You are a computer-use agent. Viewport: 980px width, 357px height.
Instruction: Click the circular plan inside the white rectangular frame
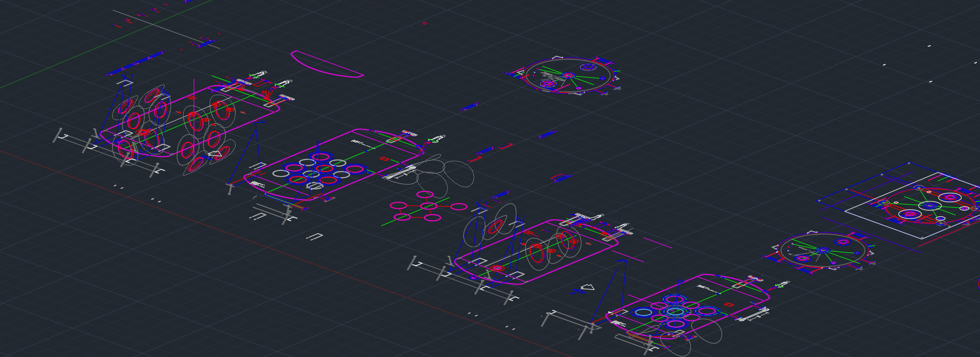tap(929, 205)
